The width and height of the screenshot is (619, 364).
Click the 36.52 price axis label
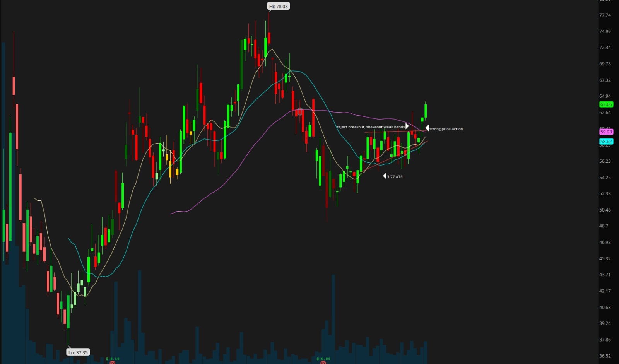tap(605, 356)
